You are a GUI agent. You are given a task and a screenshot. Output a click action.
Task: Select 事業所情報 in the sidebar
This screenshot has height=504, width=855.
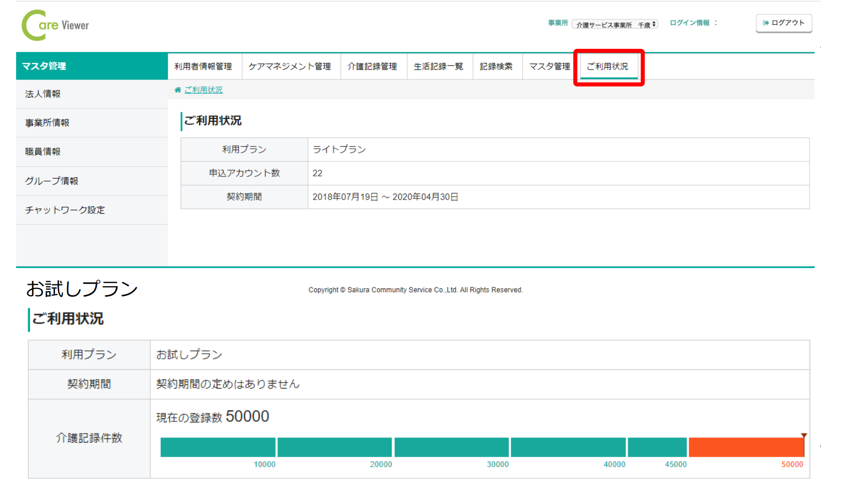[47, 123]
